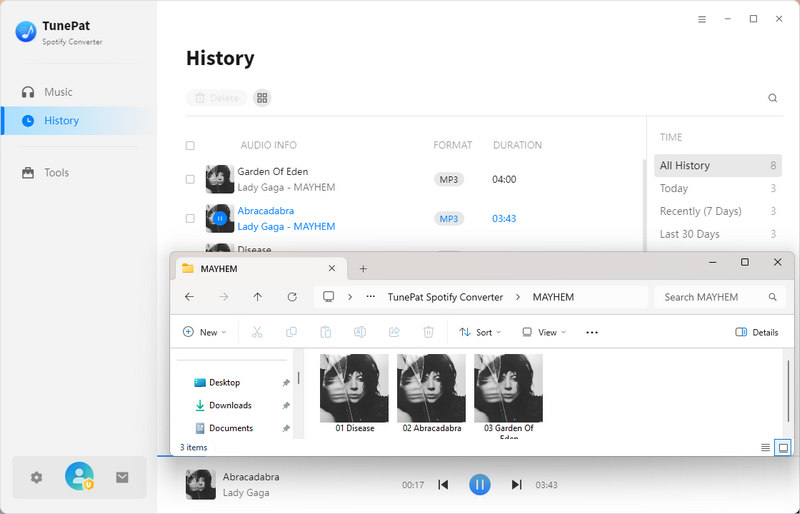Open TunePat hamburger menu icon

tap(702, 19)
